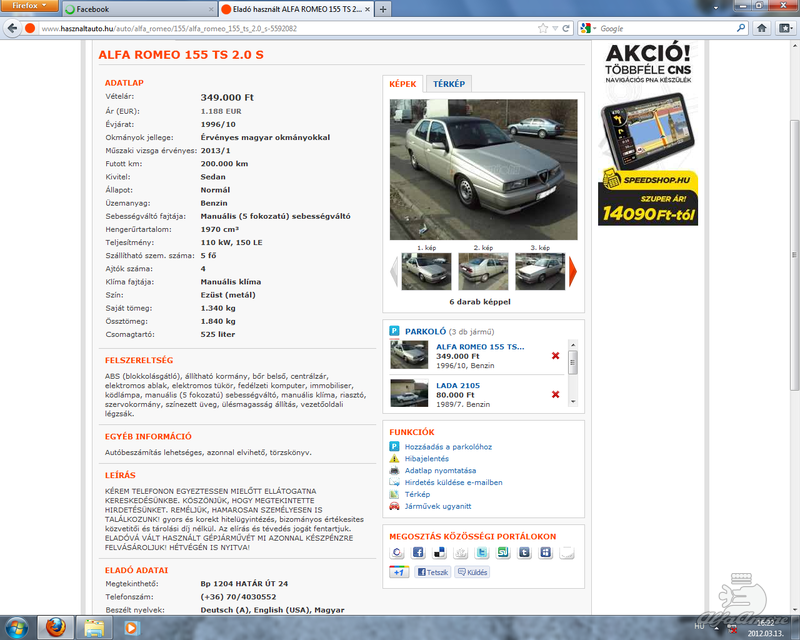Click into the address bar URL field
Viewport: 800px width, 640px height.
pyautogui.click(x=286, y=28)
